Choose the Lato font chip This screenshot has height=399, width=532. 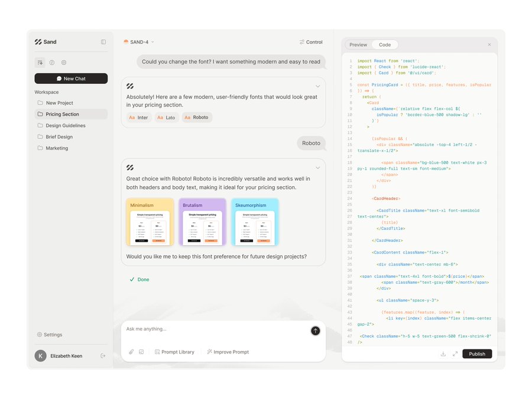tap(166, 118)
